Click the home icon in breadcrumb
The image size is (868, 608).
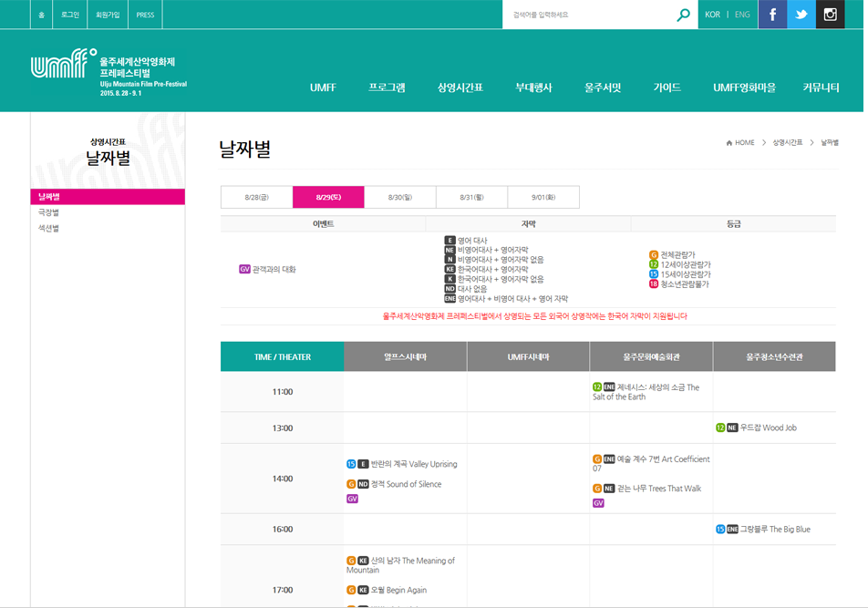[x=729, y=143]
